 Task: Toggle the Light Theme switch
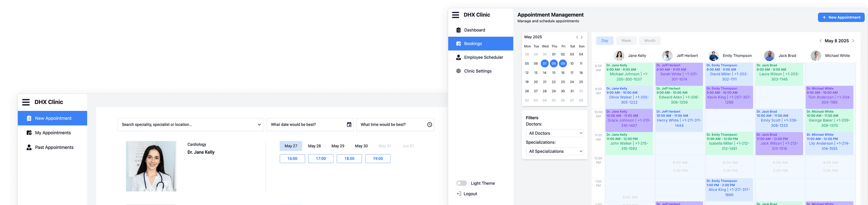click(461, 183)
